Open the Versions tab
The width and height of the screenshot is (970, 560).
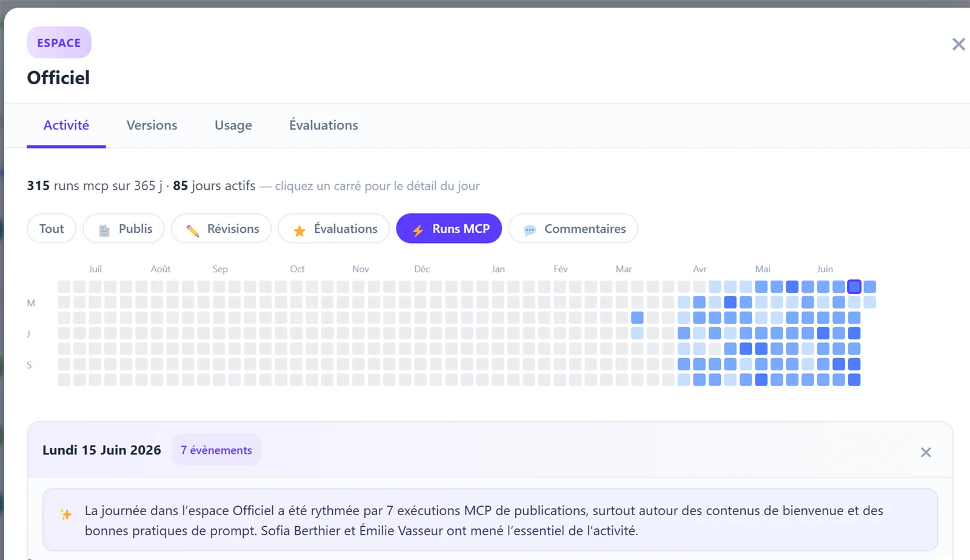tap(152, 125)
